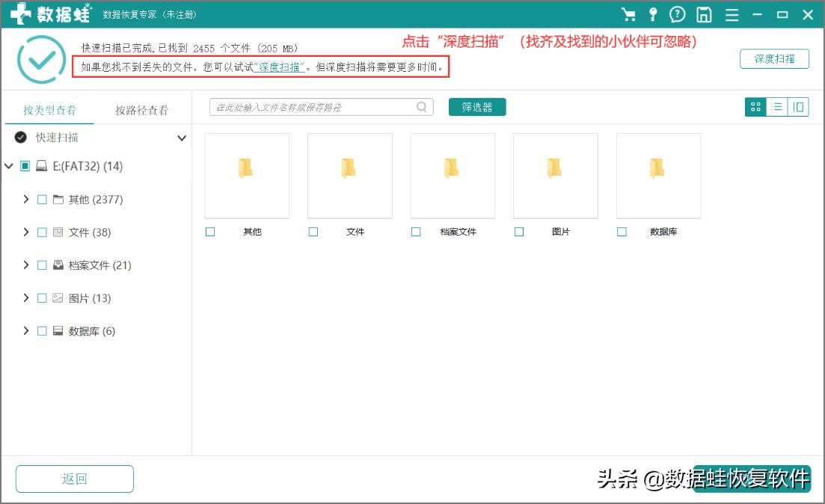Select the E:(FAT32) drive checkbox

25,166
